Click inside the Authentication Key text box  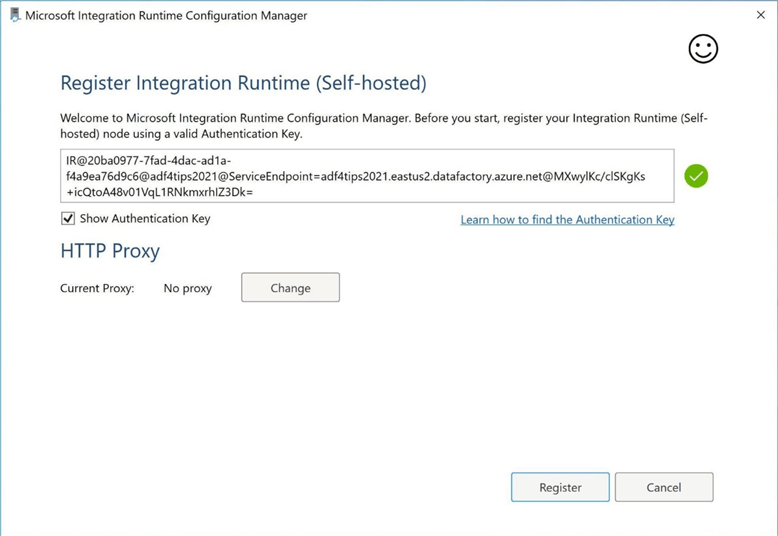(367, 176)
